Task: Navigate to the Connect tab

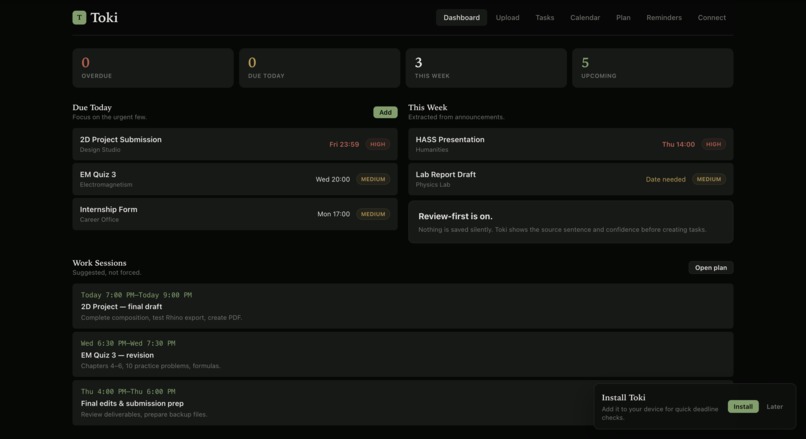Action: (712, 17)
